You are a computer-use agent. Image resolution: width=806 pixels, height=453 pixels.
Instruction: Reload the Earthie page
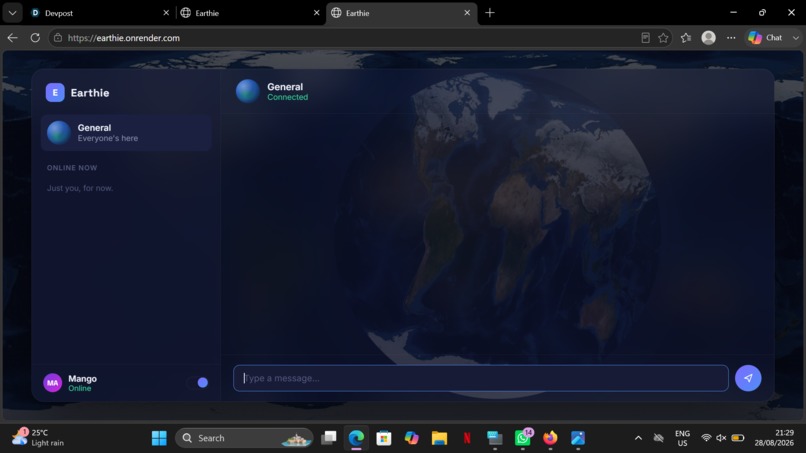tap(35, 38)
